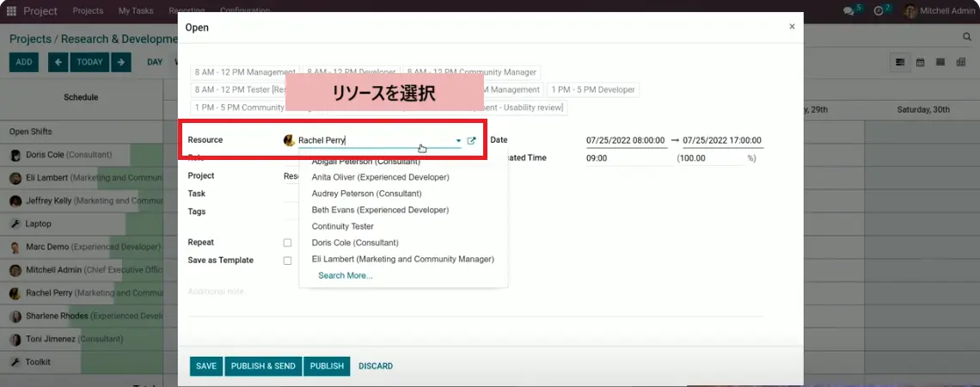
Task: Click Rachel Perry avatar in schedule list
Action: point(15,292)
